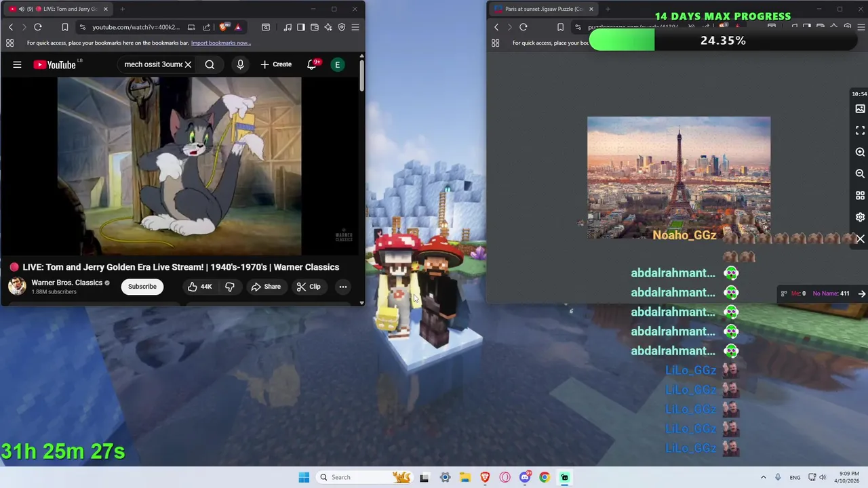Subscribe to Warner Bros. Classics
This screenshot has width=868, height=488.
pyautogui.click(x=142, y=287)
